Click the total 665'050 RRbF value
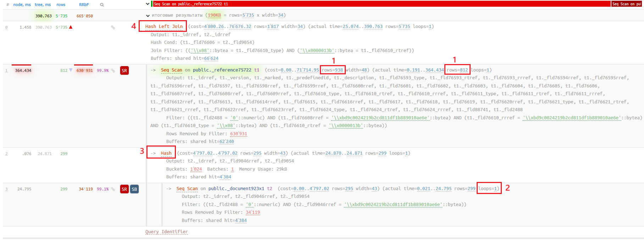Viewport: 644px width, 240px height. [85, 16]
